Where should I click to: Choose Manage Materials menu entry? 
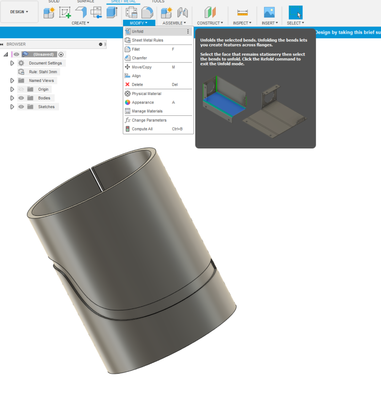[x=158, y=111]
